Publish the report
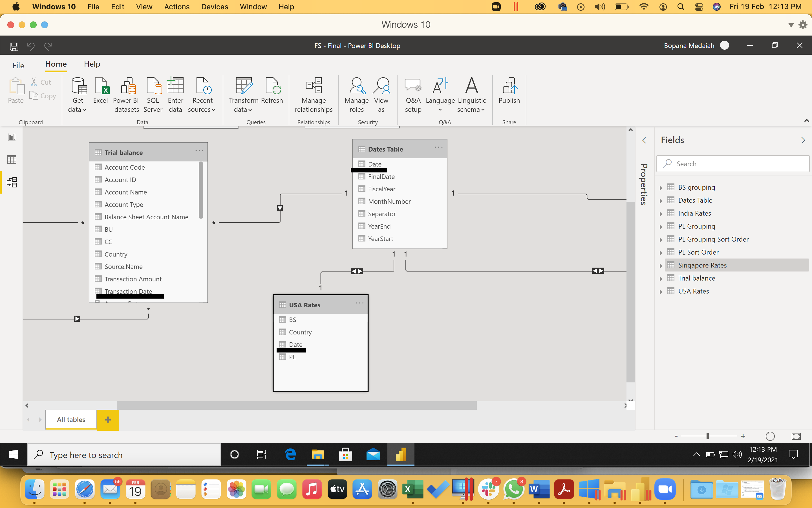This screenshot has width=812, height=508. click(x=509, y=91)
